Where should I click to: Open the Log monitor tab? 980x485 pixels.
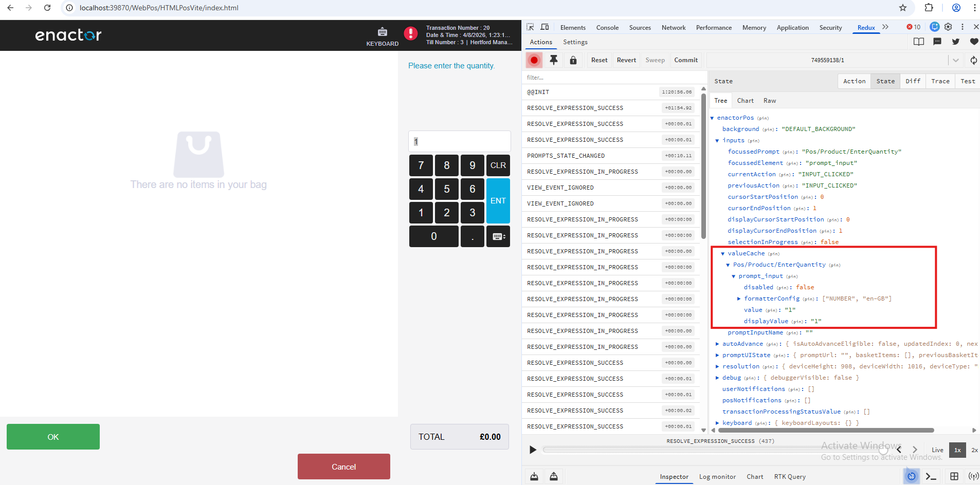(x=717, y=477)
